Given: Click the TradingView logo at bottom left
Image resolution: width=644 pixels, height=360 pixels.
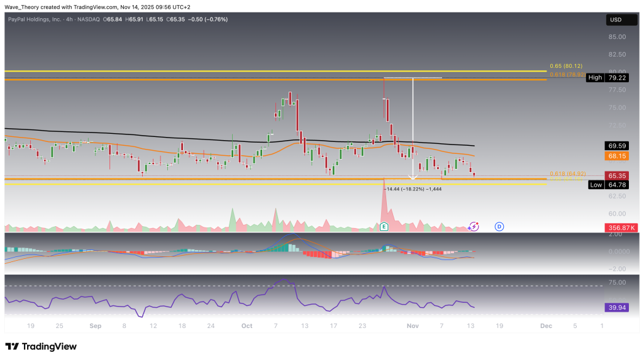Looking at the screenshot, I should tap(41, 347).
